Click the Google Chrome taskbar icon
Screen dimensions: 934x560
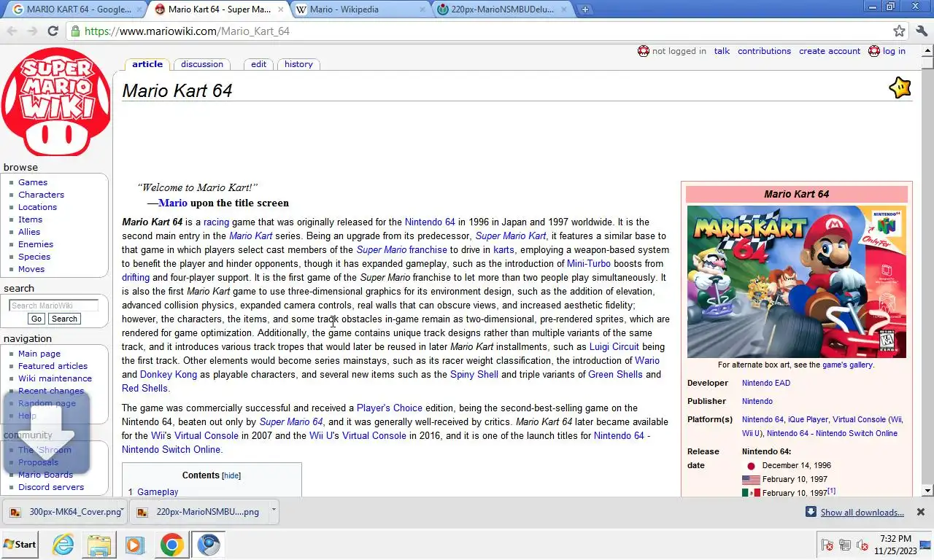click(x=171, y=544)
